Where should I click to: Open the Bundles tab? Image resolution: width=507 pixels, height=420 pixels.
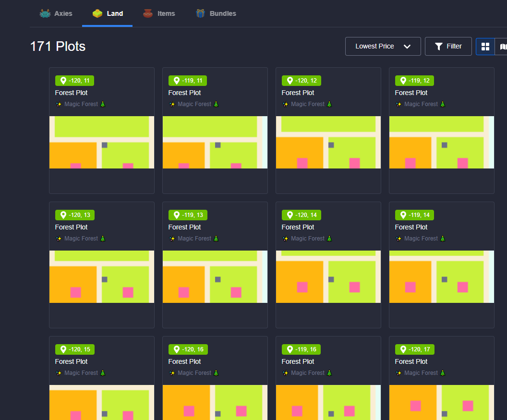click(216, 13)
